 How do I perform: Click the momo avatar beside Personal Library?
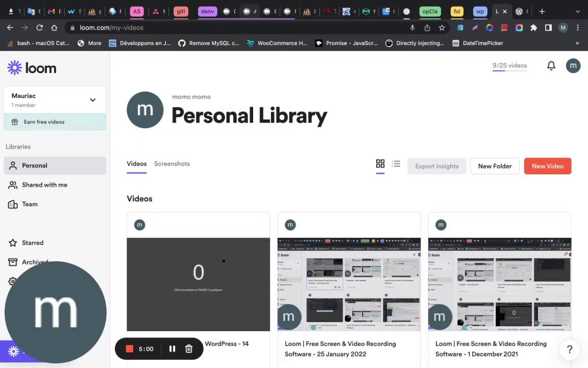click(x=145, y=110)
